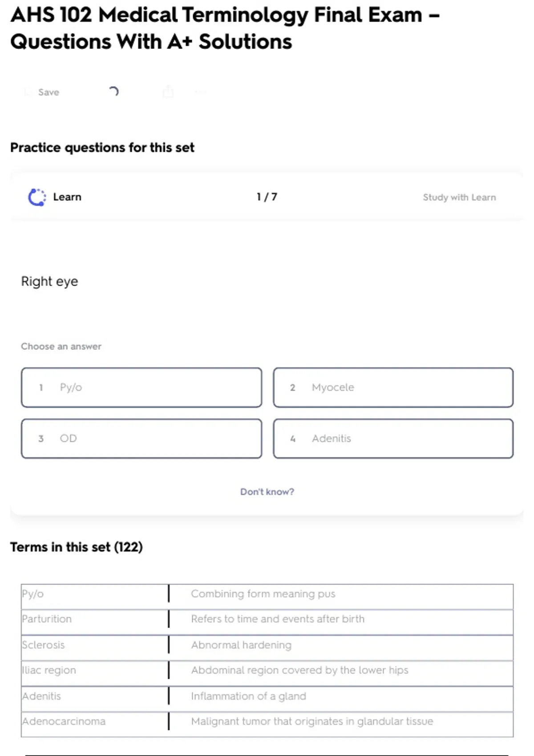Viewport: 534px width, 756px height.
Task: Choose answer option OD
Action: 141,438
